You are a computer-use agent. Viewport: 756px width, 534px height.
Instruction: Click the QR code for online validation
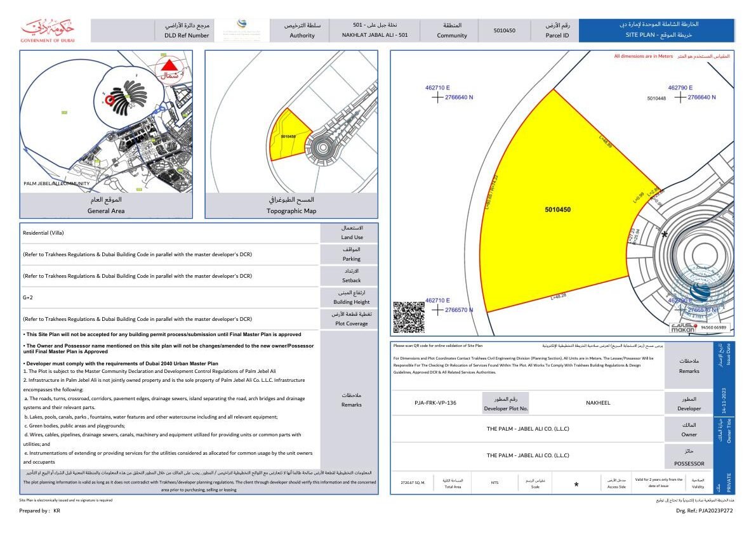tap(409, 317)
